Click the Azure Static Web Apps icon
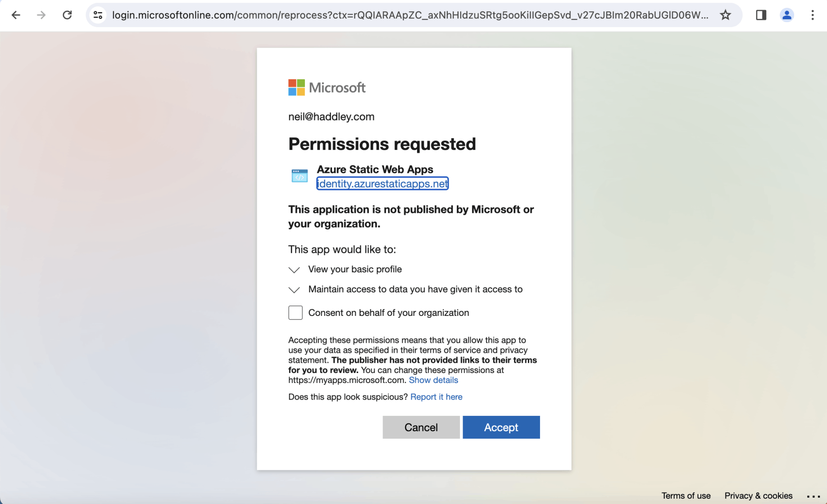Viewport: 827px width, 504px height. click(x=300, y=176)
